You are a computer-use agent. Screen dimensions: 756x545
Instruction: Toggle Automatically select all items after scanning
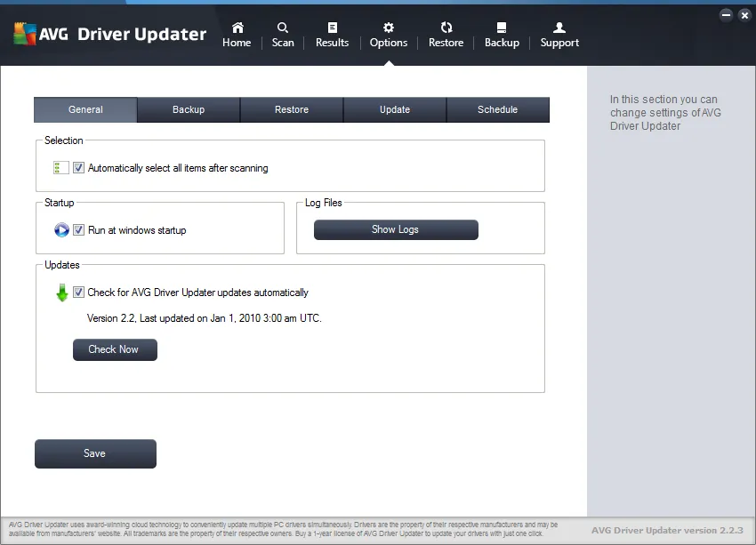click(x=78, y=168)
